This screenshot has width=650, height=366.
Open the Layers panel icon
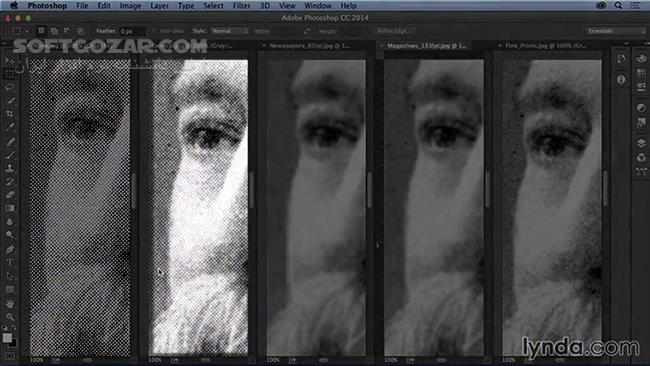[x=641, y=143]
